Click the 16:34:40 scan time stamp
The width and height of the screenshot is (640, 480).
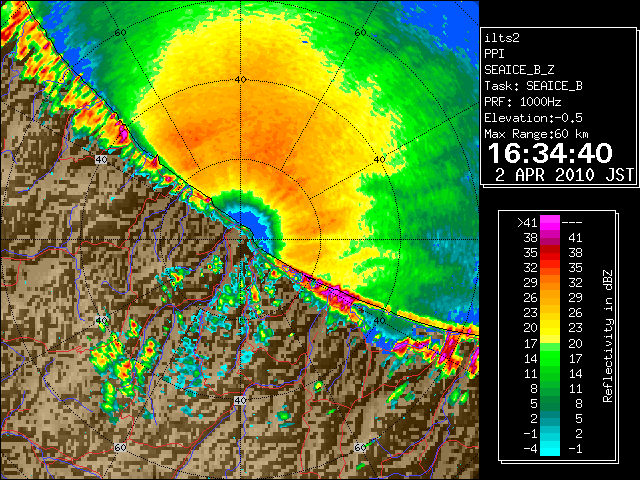coord(550,153)
